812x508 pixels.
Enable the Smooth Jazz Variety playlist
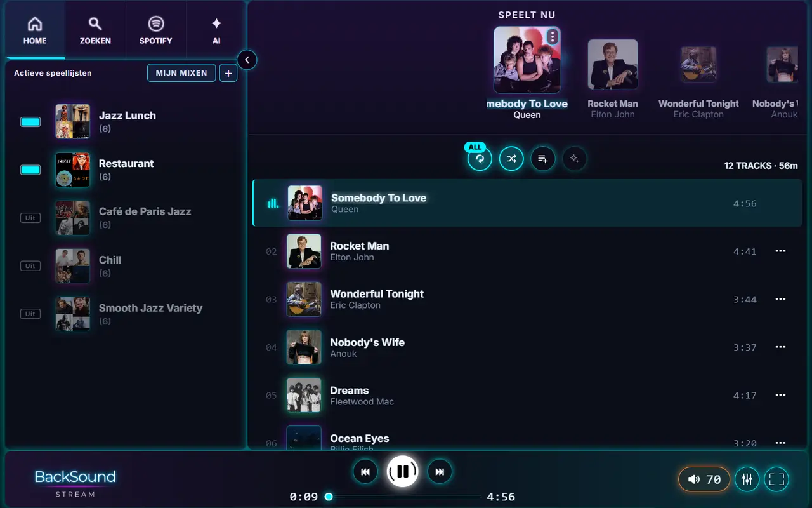point(30,314)
